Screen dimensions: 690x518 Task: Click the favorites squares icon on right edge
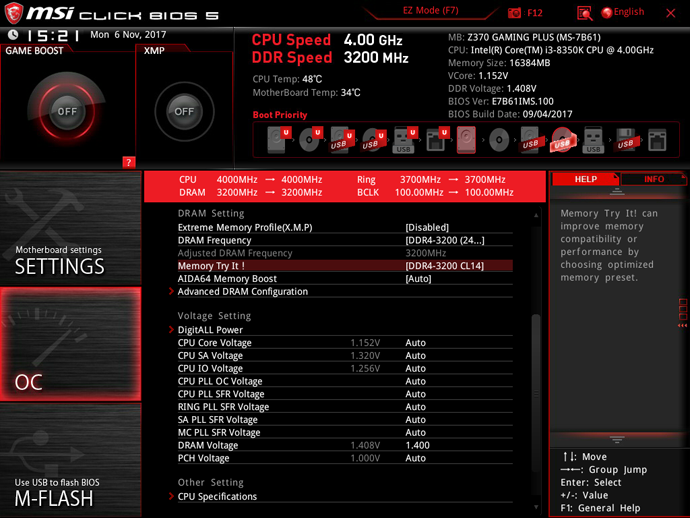click(x=683, y=309)
